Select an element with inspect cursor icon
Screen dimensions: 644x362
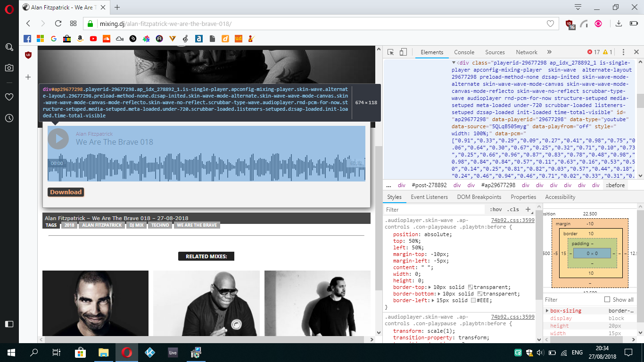tap(391, 52)
